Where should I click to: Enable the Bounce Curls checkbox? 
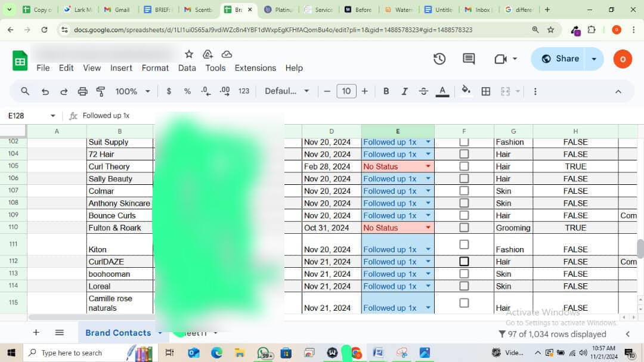(x=464, y=215)
